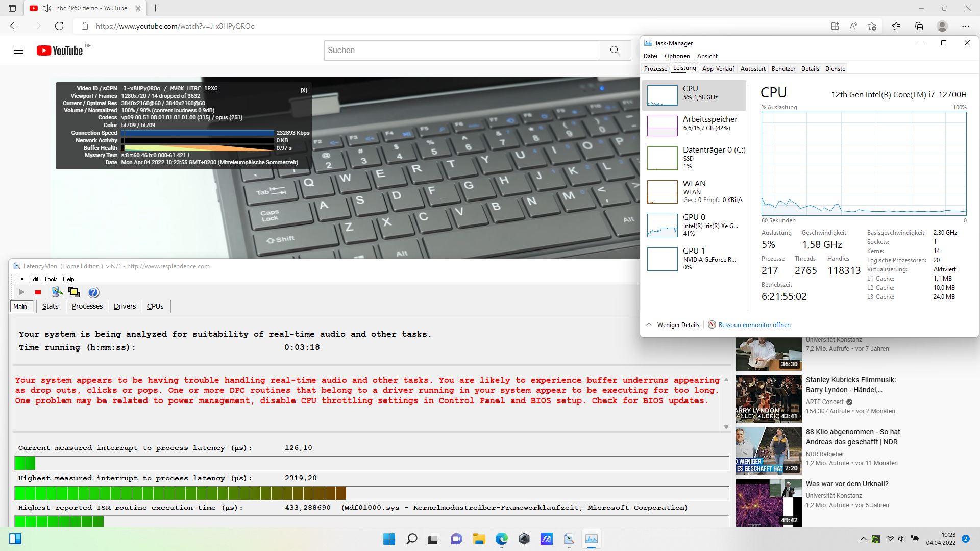This screenshot has width=980, height=551.
Task: Open taskbar Search
Action: 411,539
